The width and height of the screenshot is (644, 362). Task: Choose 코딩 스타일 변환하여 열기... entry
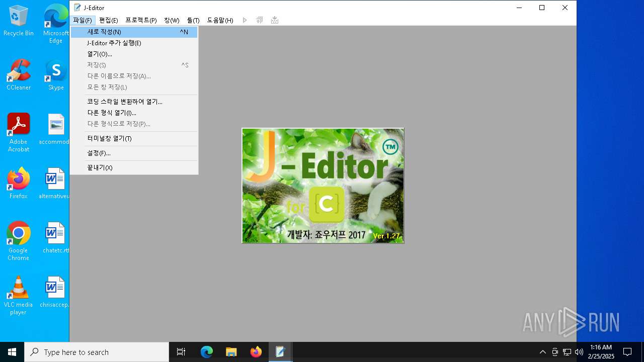pos(134,102)
